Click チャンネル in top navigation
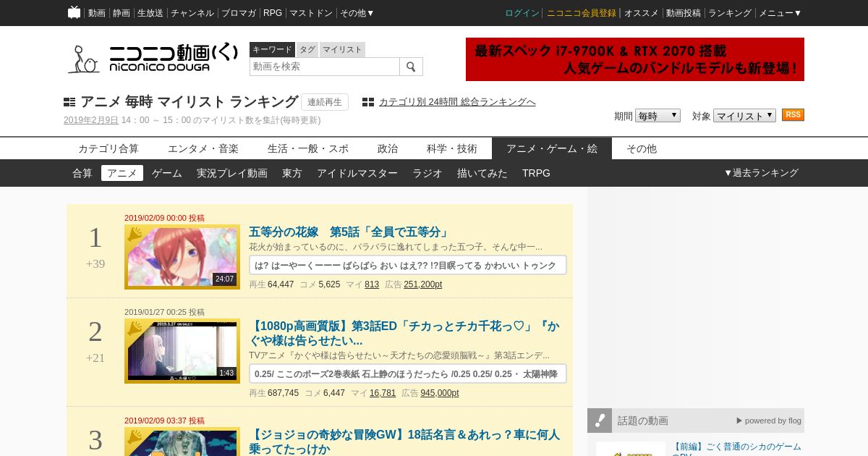 click(192, 13)
